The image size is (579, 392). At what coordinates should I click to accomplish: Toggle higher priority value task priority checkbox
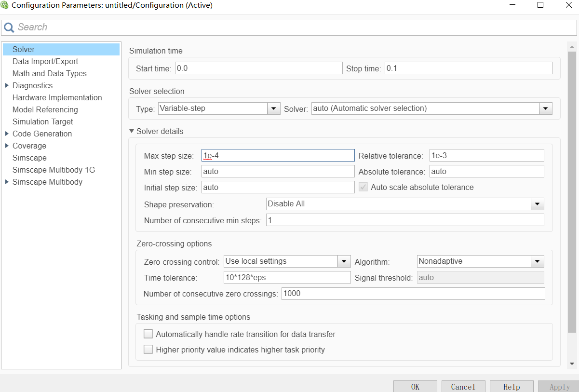pyautogui.click(x=148, y=350)
